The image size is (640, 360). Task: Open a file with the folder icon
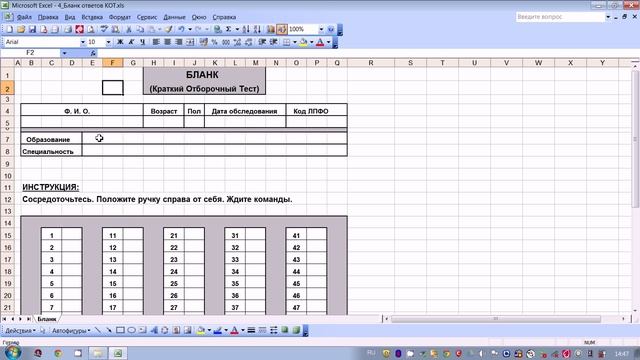pyautogui.click(x=21, y=29)
